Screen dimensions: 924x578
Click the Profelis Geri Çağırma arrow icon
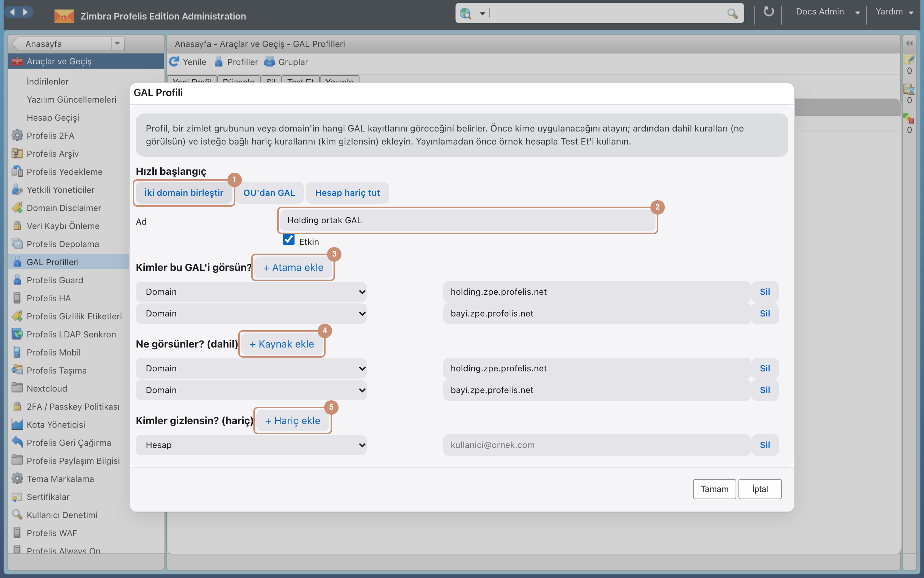17,442
